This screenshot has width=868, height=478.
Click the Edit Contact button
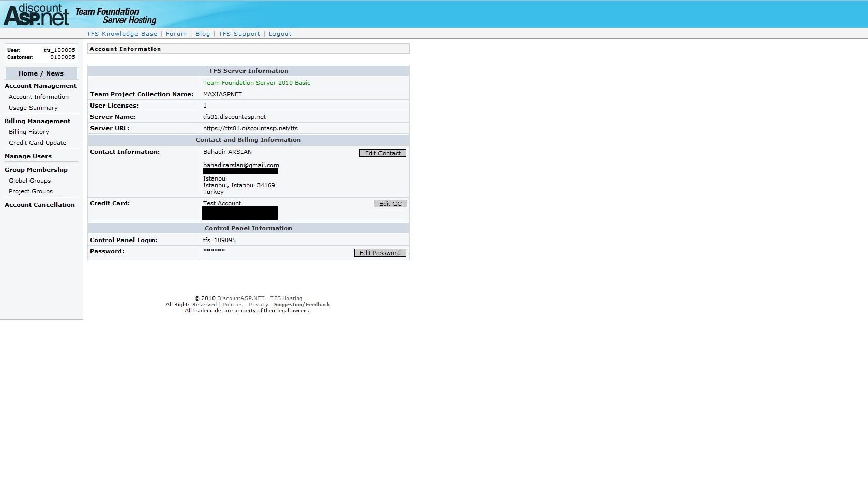pyautogui.click(x=383, y=153)
